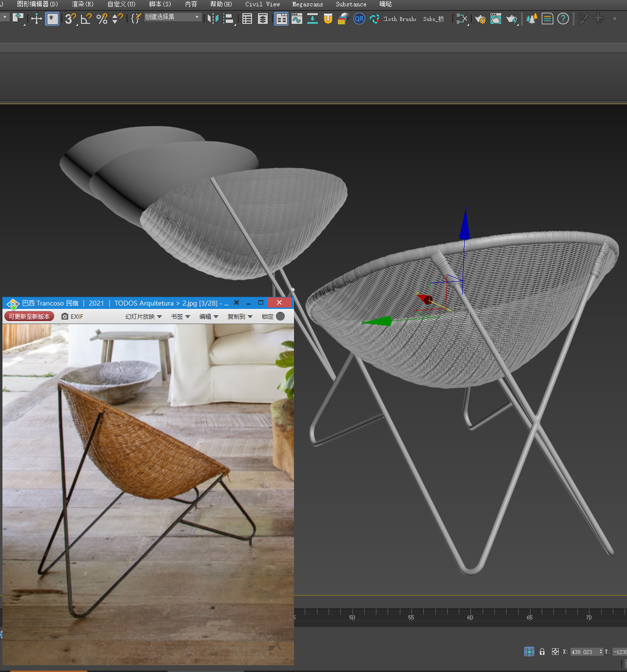Viewport: 627px width, 672px height.
Task: Open the Schematic View icon
Action: pyautogui.click(x=462, y=19)
